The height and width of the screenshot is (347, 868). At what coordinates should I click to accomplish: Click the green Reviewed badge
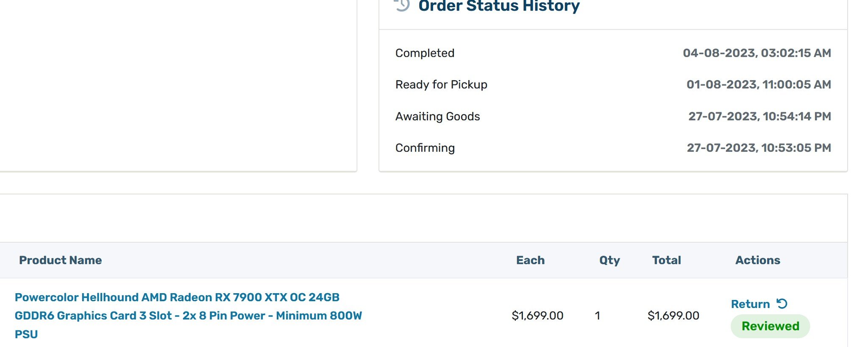point(770,326)
